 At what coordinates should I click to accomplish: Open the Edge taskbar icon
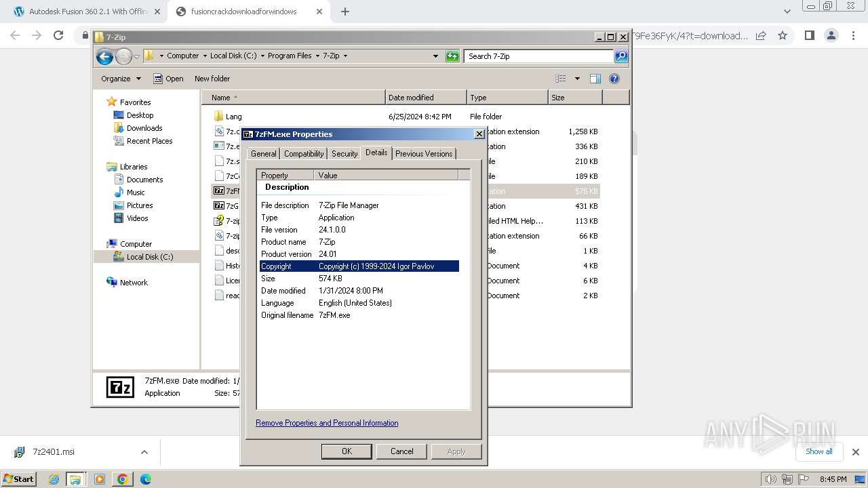pos(146,479)
